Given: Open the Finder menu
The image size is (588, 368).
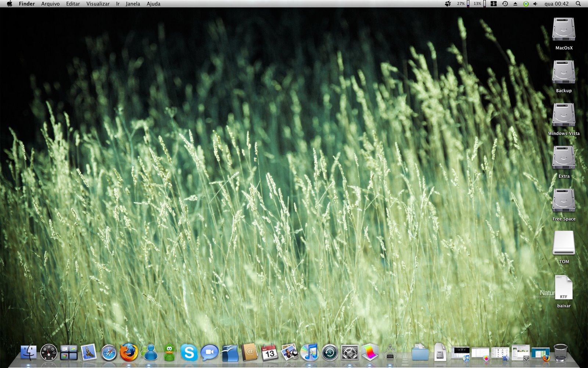Looking at the screenshot, I should (x=27, y=4).
